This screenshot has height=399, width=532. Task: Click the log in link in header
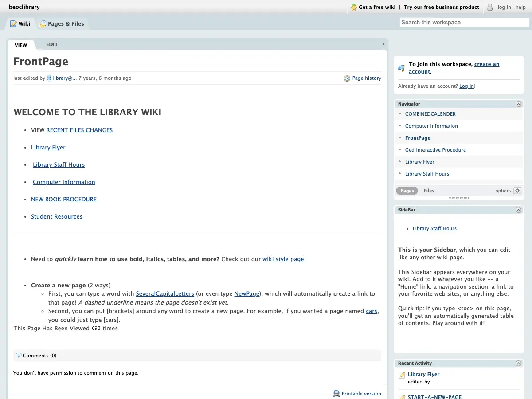click(x=504, y=7)
